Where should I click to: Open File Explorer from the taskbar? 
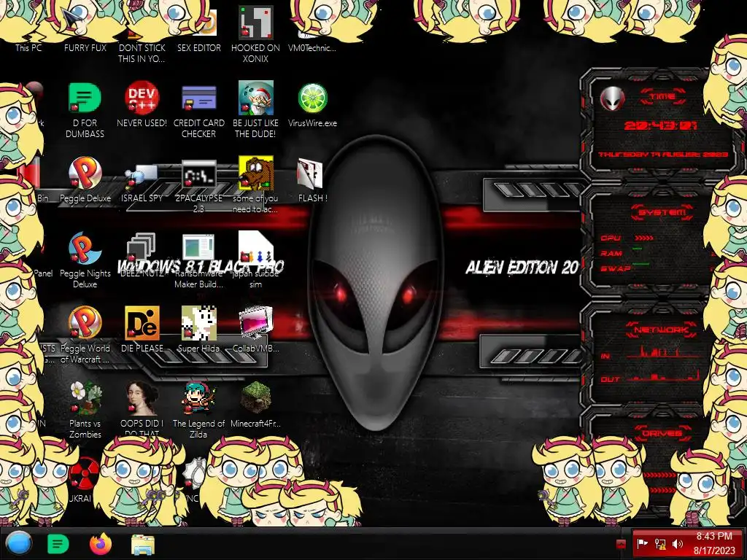point(143,544)
